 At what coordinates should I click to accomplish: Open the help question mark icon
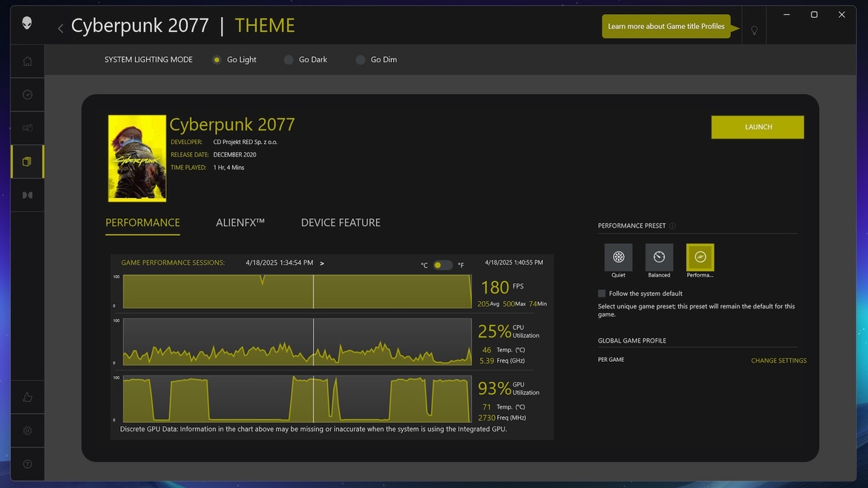click(27, 464)
